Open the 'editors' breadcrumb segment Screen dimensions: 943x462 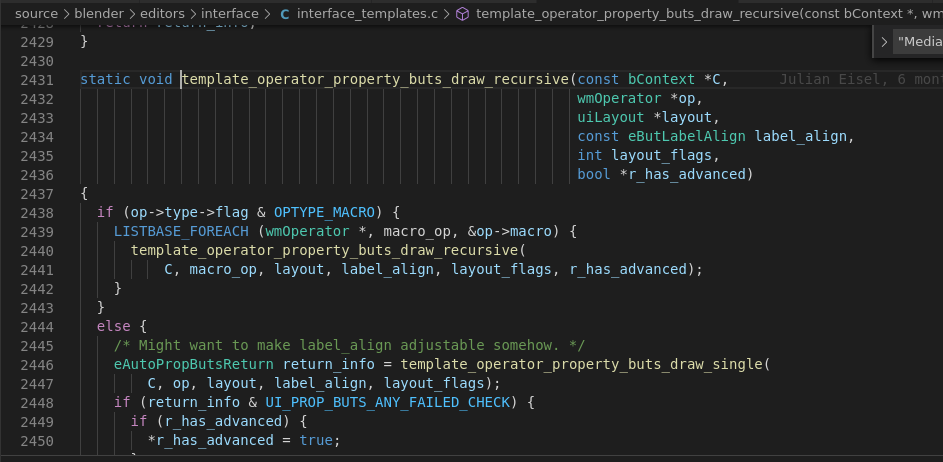coord(162,13)
